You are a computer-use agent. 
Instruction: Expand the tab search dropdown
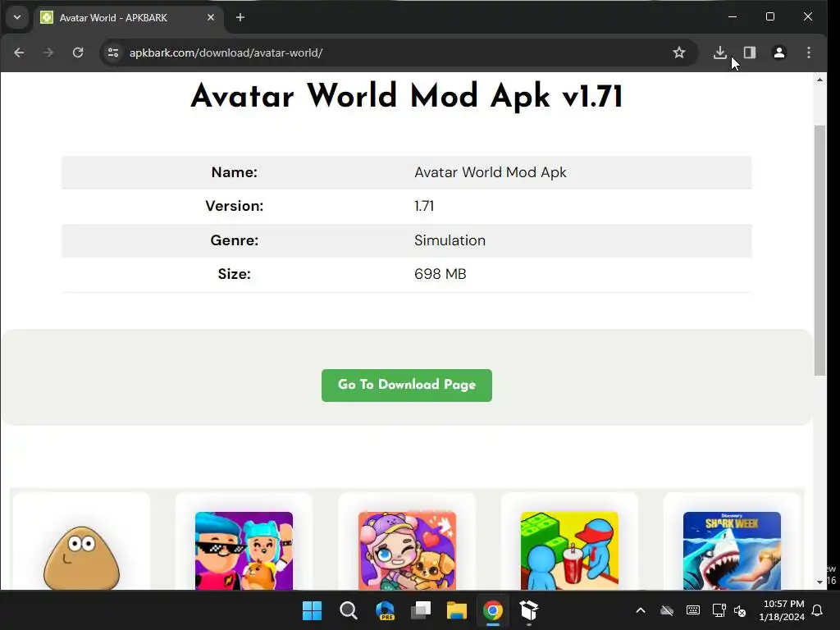click(x=17, y=18)
